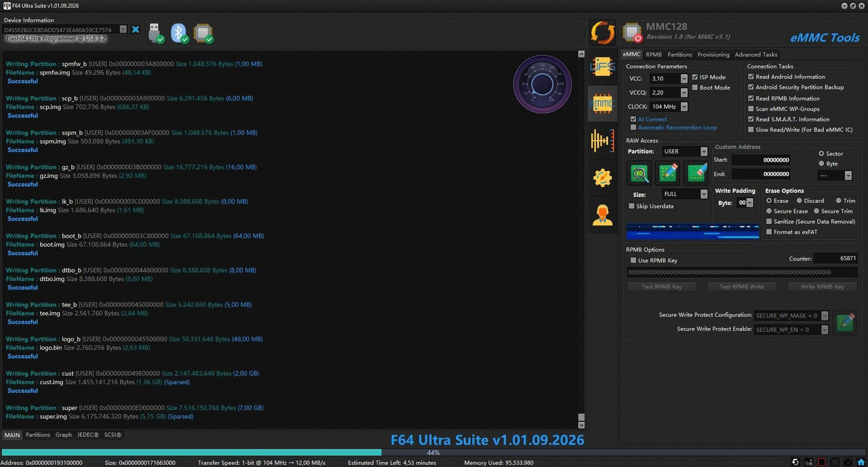Select the eMMC chip sidebar icon
The height and width of the screenshot is (467, 868).
[602, 103]
